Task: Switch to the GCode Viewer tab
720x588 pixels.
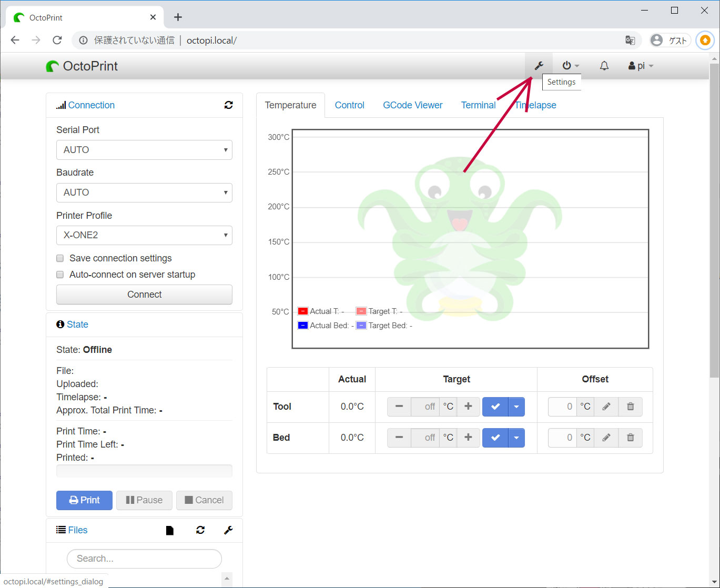Action: 413,105
